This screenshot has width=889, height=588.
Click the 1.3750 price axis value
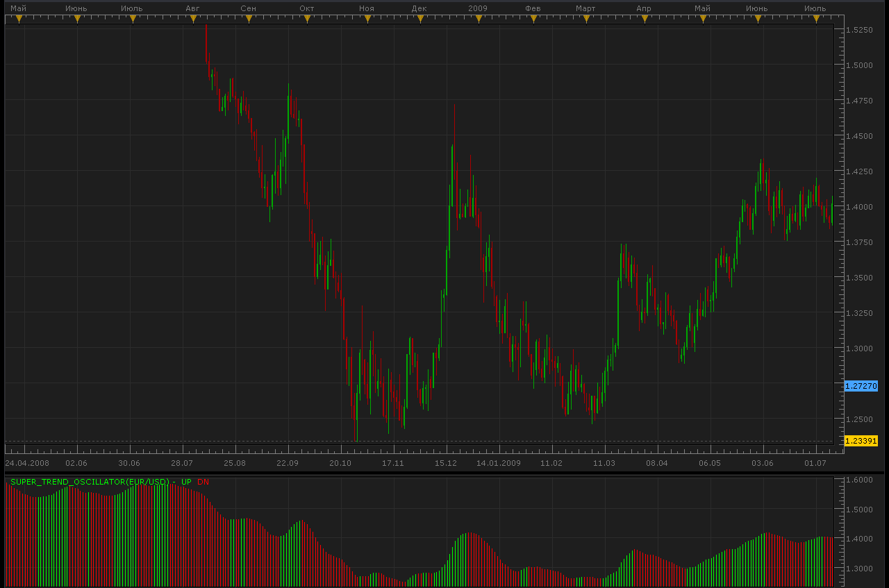[x=860, y=242]
